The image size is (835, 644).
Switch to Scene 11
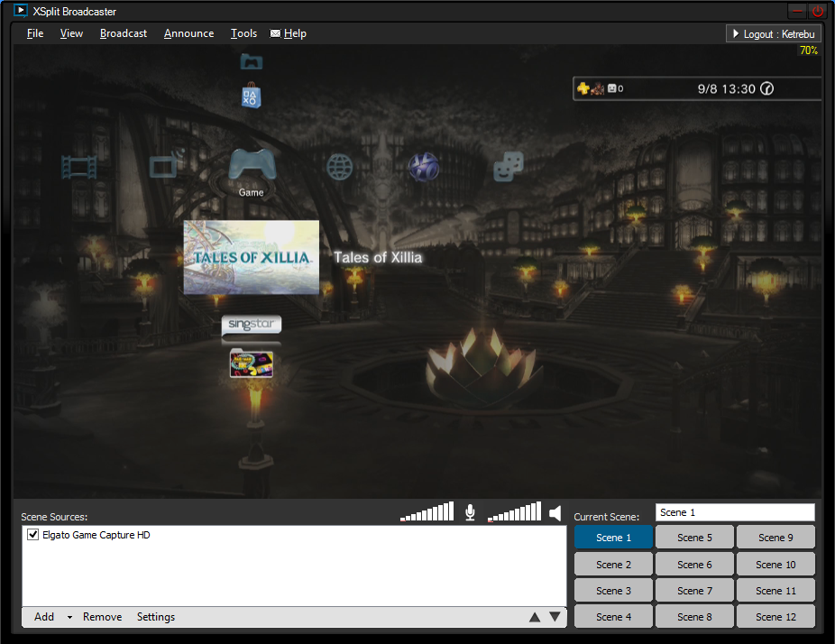coord(775,590)
